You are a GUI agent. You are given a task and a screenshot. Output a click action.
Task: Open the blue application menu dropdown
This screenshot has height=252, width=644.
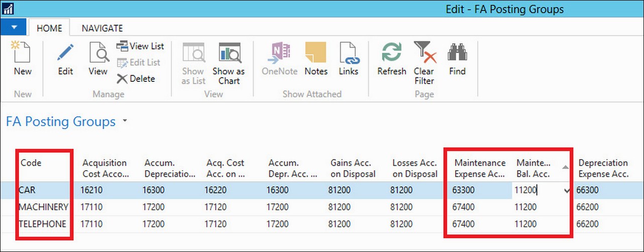coord(14,26)
